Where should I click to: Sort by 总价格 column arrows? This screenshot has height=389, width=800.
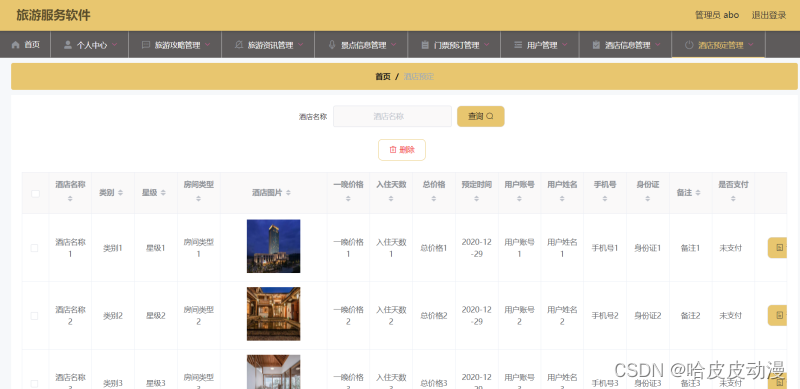[x=434, y=199]
